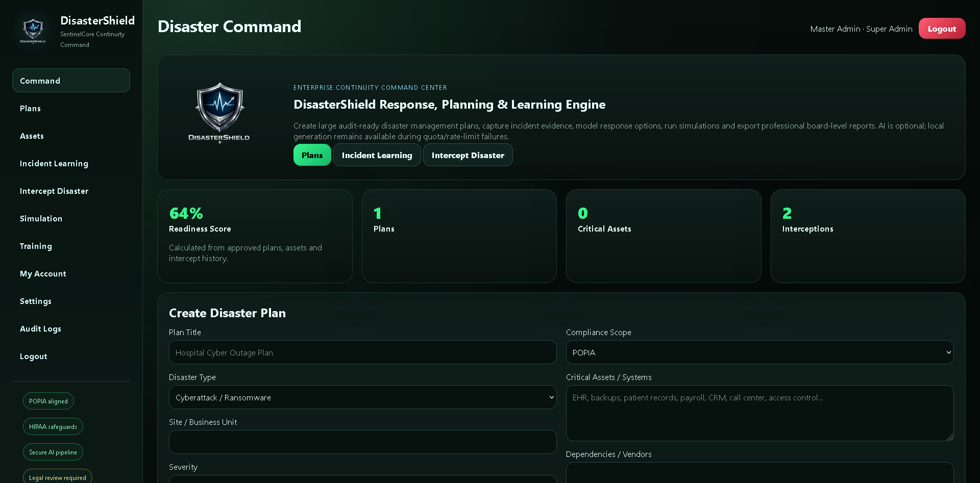Open the Disaster Type dropdown
Screen dimensions: 980x483
362,397
